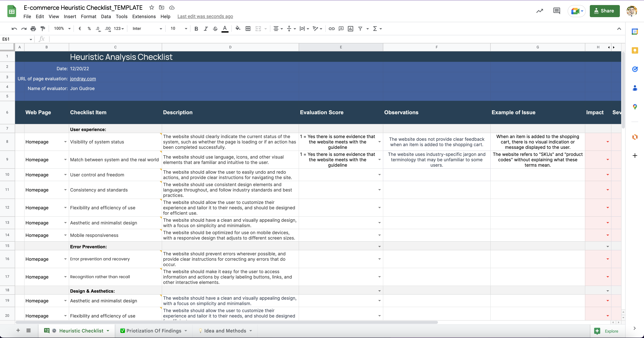This screenshot has height=338, width=644.
Task: Open comment history icon
Action: 557,11
